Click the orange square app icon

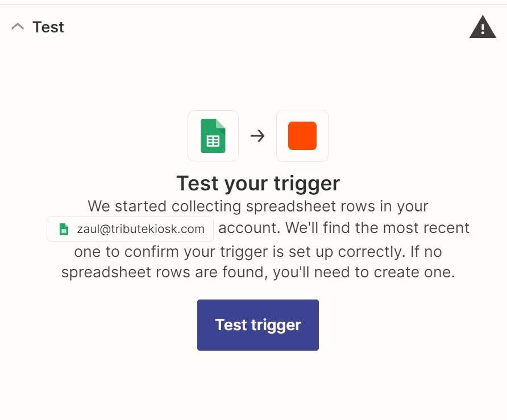[302, 136]
